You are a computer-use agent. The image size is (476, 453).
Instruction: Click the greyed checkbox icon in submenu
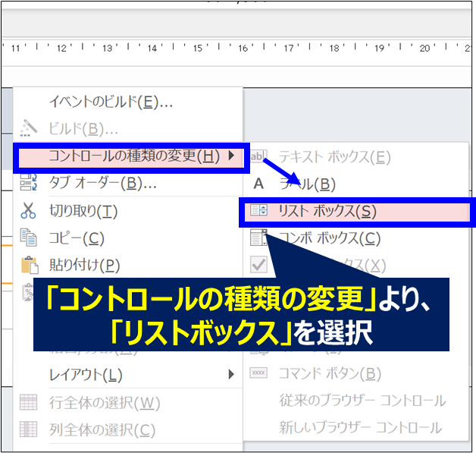pos(258,266)
